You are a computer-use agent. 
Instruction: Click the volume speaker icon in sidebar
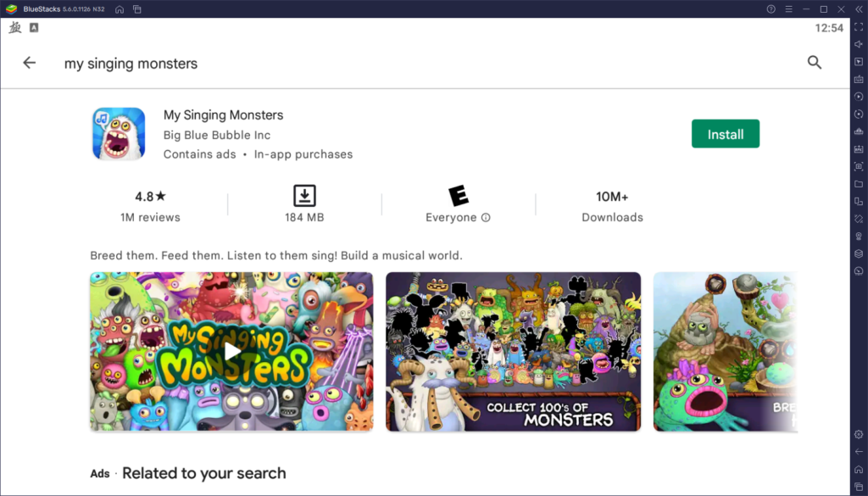pyautogui.click(x=859, y=44)
